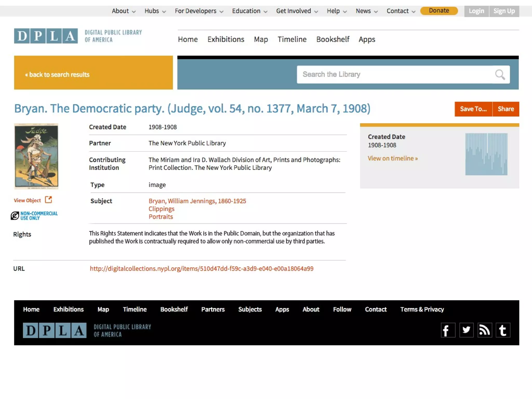Click the search magnifying glass icon
532x399 pixels.
[x=500, y=75]
